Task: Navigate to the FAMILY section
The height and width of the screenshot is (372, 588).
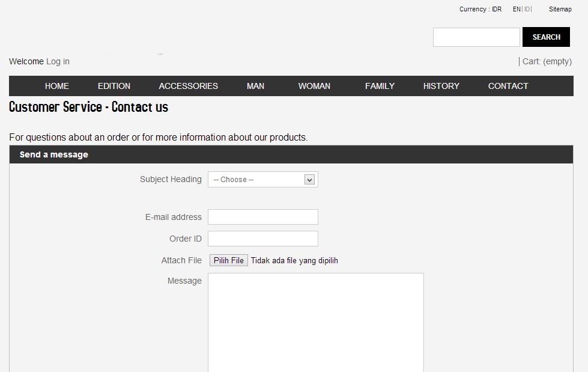Action: click(380, 86)
